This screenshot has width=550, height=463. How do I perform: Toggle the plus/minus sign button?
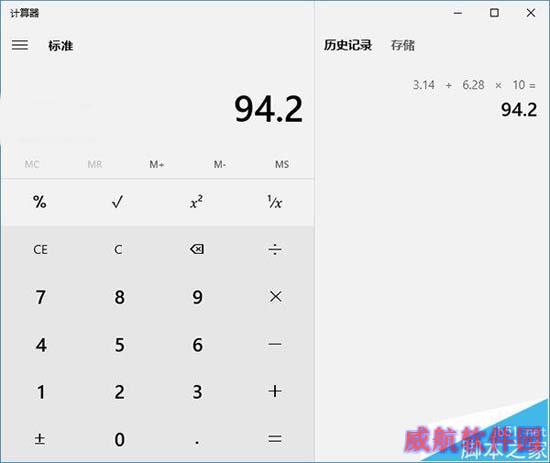[40, 439]
